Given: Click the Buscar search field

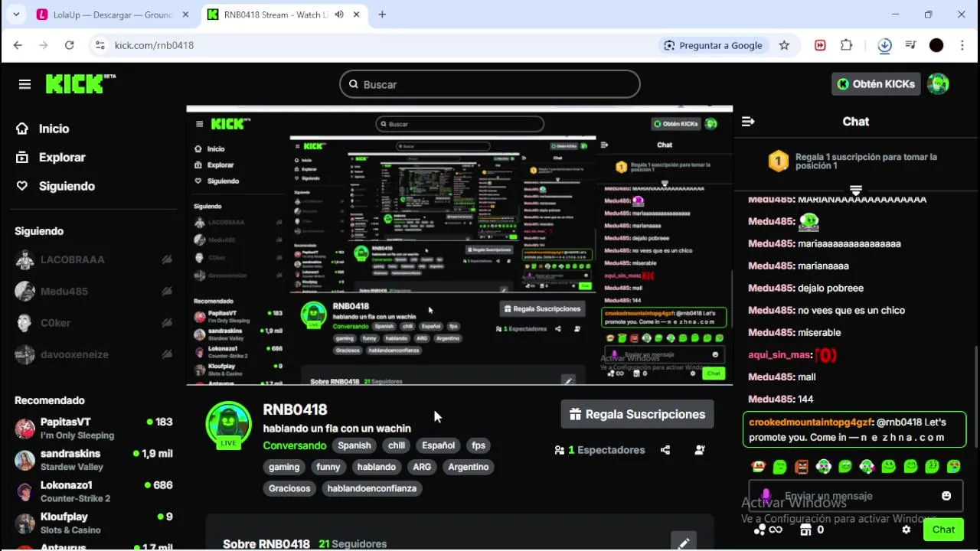Looking at the screenshot, I should coord(490,84).
